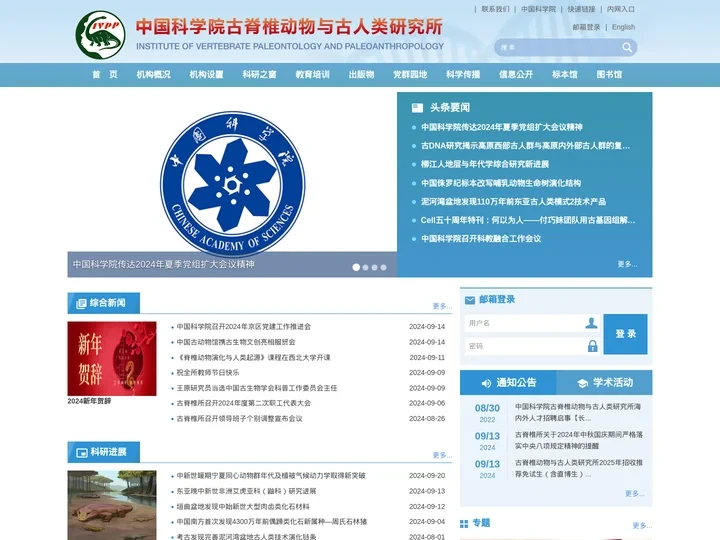Image resolution: width=720 pixels, height=540 pixels.
Task: Open notice about 2025年招收推荐免试生
Action: click(x=579, y=468)
